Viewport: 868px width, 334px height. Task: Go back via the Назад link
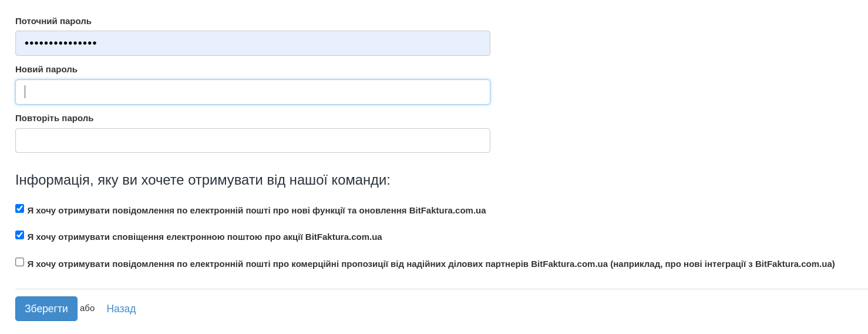(x=121, y=309)
